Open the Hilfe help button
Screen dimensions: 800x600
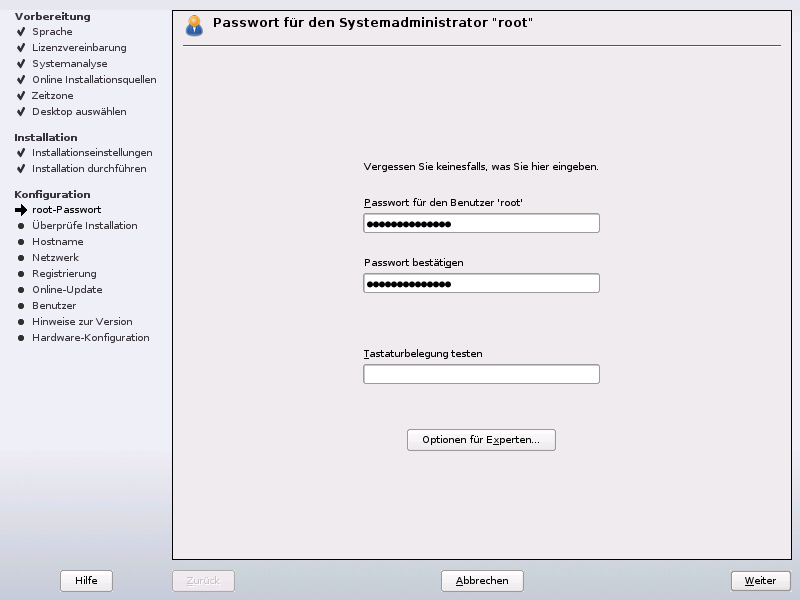pyautogui.click(x=86, y=581)
